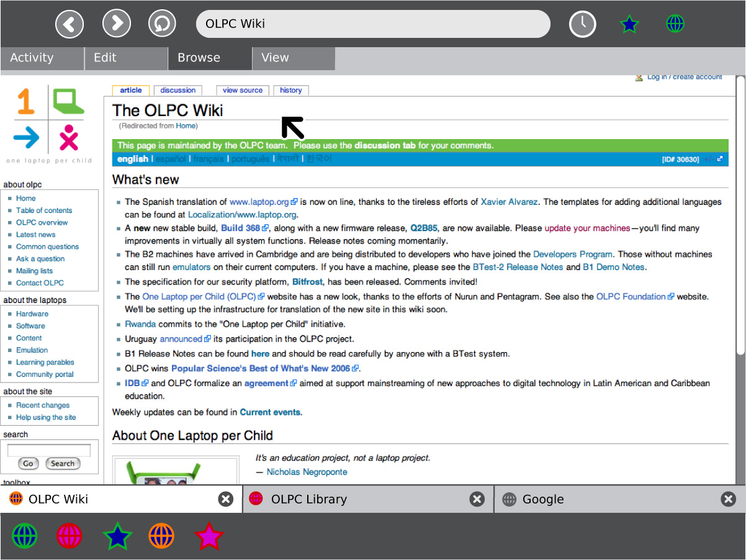
Task: Close the Google tab
Action: [x=727, y=499]
